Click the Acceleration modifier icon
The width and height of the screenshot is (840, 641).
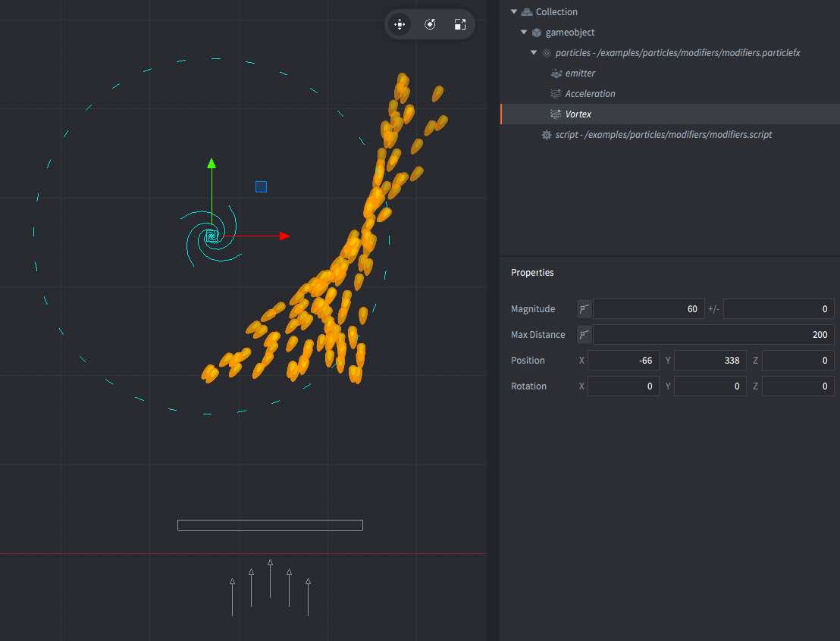coord(554,93)
